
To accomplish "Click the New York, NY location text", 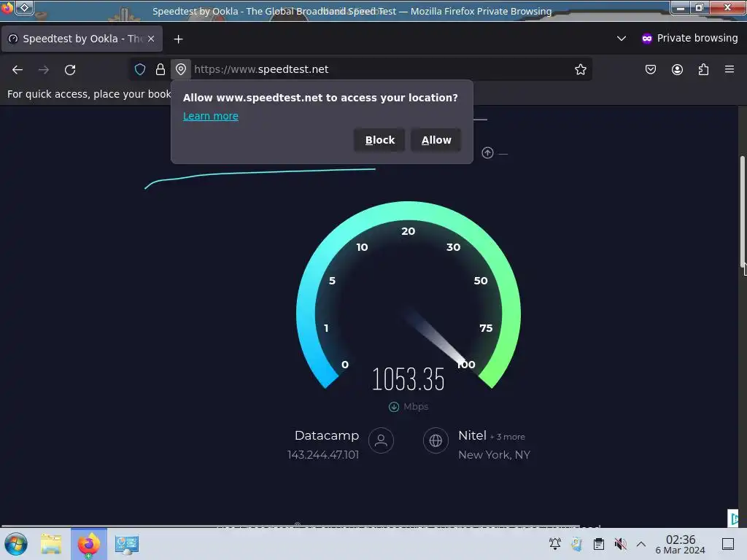I will [494, 455].
